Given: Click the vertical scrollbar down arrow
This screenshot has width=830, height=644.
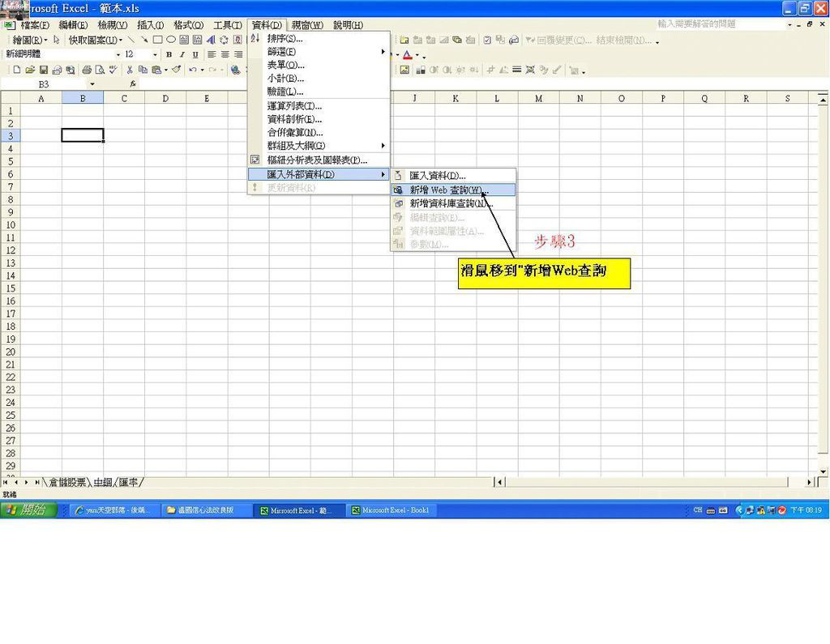Looking at the screenshot, I should 823,471.
